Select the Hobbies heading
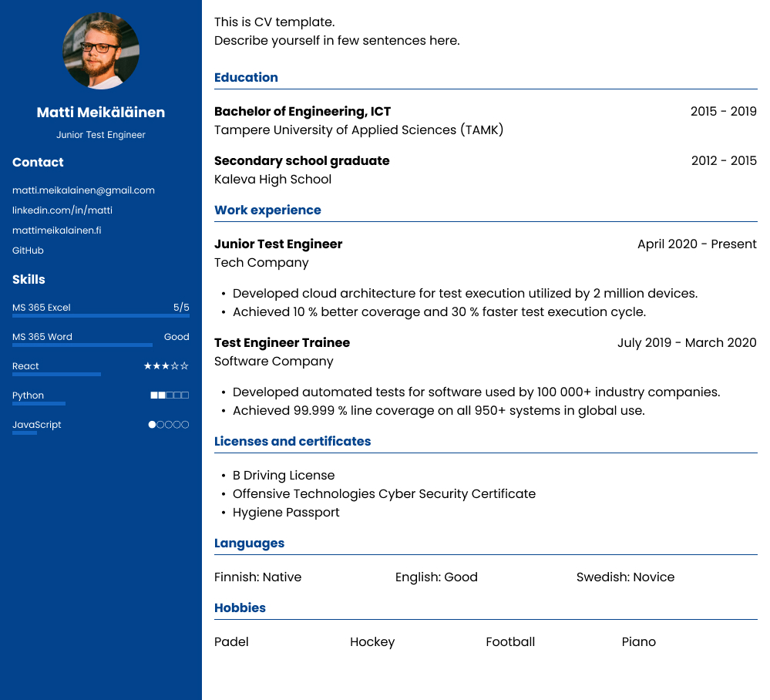 (x=240, y=607)
